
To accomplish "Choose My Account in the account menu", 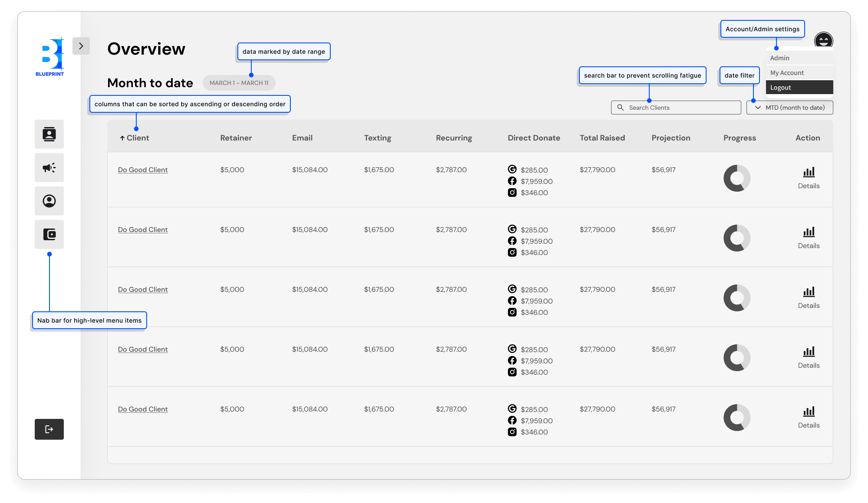I will 787,73.
